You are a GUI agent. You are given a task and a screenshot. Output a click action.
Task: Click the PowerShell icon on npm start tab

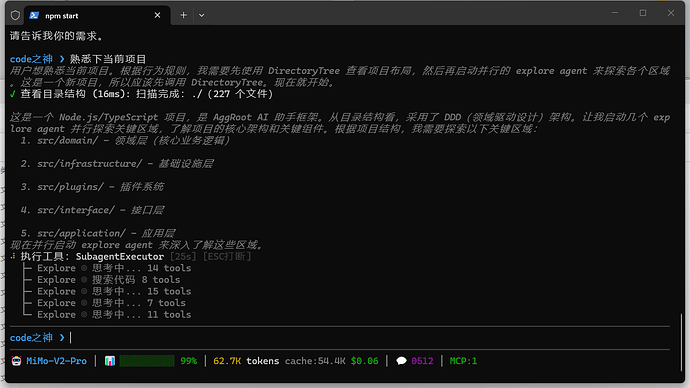(x=34, y=15)
